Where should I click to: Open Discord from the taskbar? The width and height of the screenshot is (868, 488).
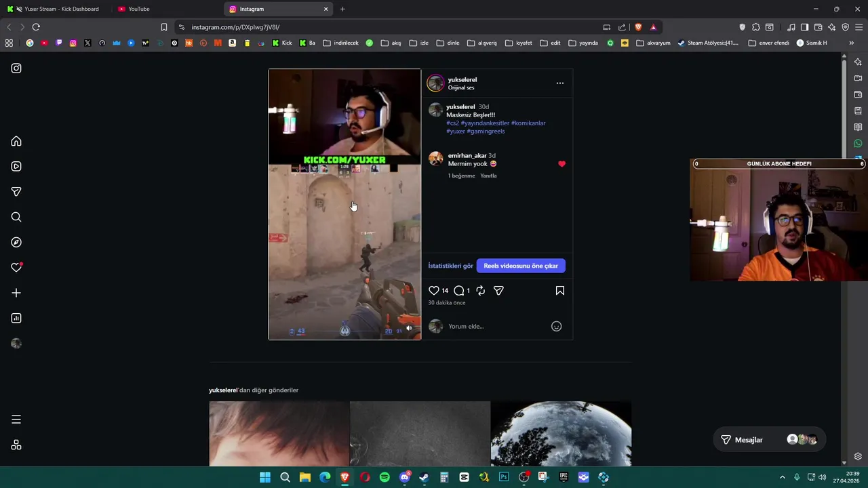click(x=405, y=477)
